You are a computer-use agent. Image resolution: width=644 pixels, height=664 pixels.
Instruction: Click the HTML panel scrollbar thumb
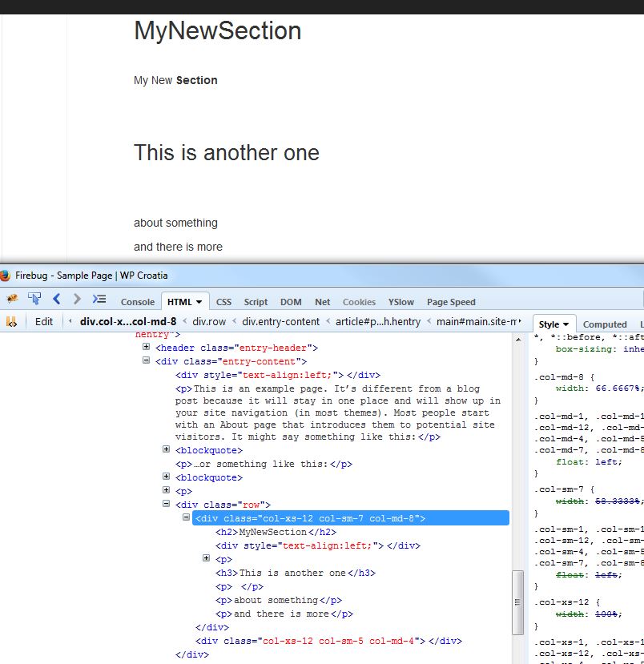point(517,602)
